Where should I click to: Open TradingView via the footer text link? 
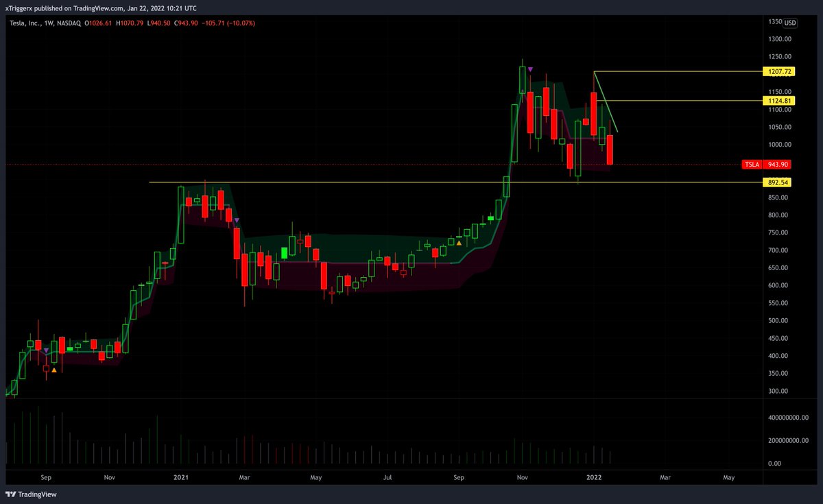[38, 494]
